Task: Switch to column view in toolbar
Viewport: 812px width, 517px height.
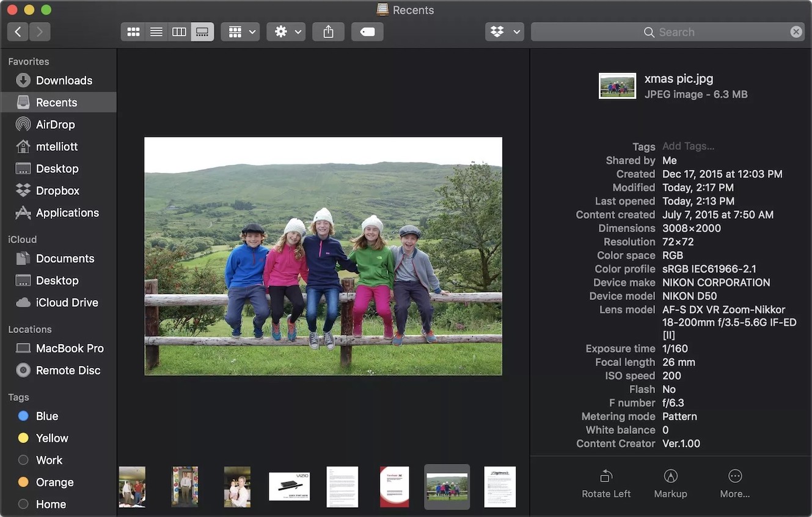Action: 179,32
